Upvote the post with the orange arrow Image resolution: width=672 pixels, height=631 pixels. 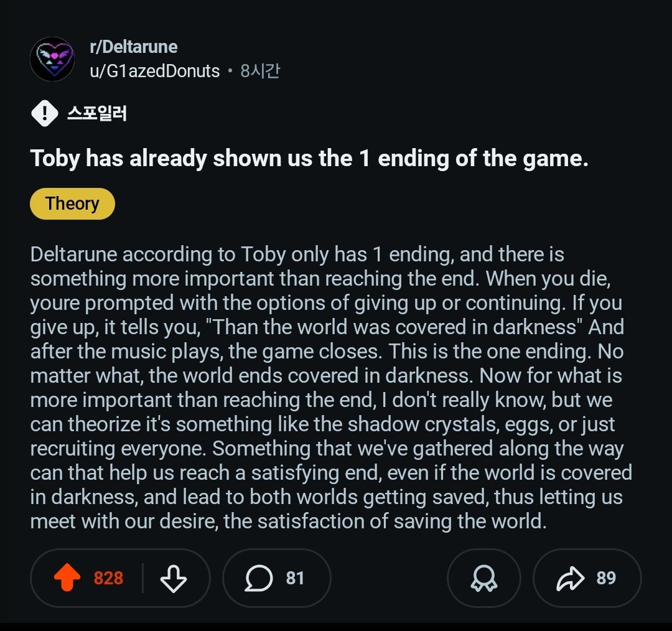tap(67, 577)
